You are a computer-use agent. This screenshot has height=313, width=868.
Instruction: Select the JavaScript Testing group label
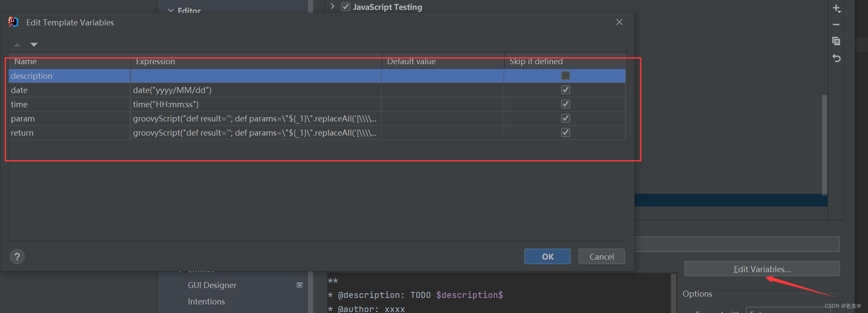(x=388, y=7)
